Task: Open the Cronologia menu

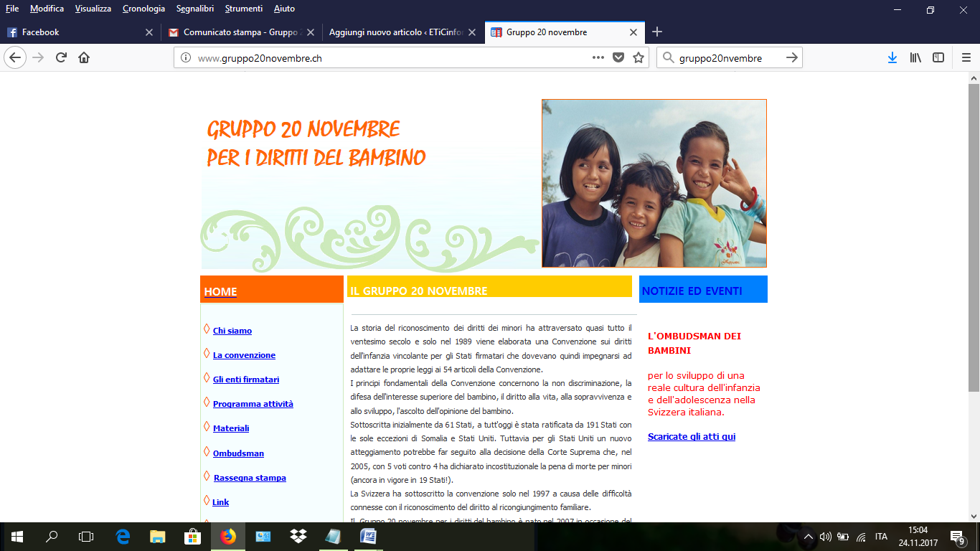Action: coord(143,9)
